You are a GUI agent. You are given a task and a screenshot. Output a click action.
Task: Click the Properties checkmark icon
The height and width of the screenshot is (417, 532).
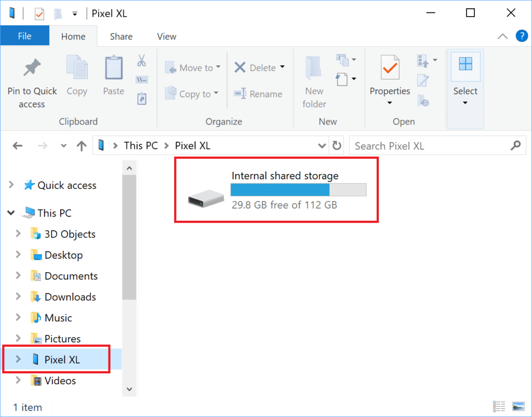[x=390, y=68]
